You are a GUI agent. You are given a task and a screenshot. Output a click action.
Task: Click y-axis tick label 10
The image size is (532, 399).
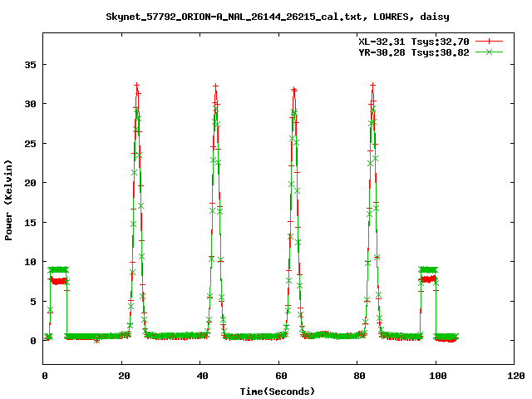(30, 262)
